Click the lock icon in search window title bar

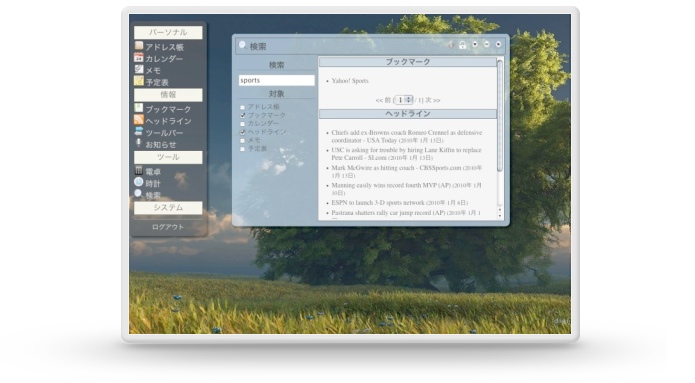[x=462, y=45]
